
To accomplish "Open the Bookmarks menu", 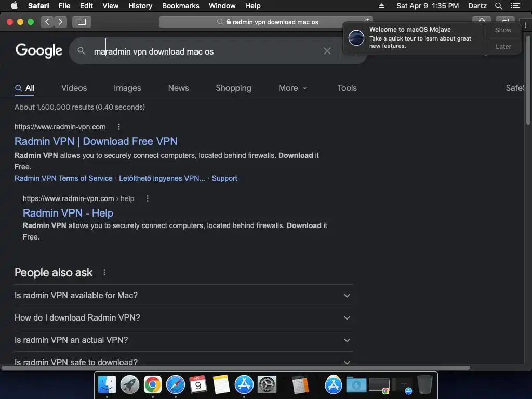I will pyautogui.click(x=180, y=6).
